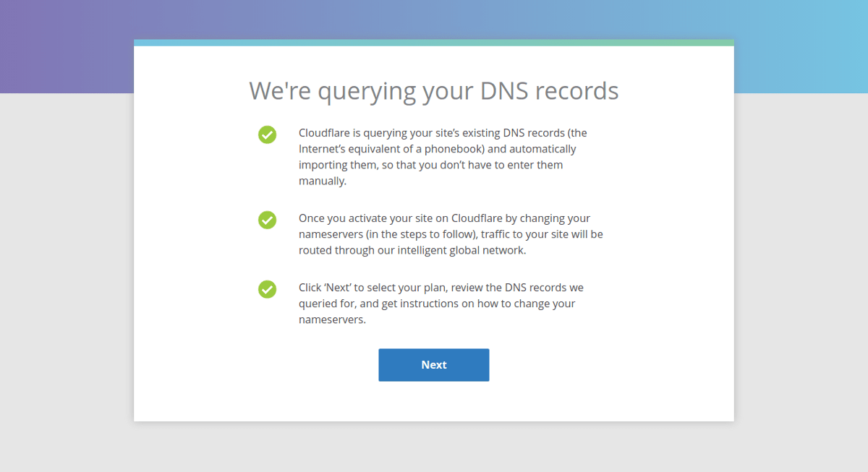Click the blue Next button

[434, 365]
